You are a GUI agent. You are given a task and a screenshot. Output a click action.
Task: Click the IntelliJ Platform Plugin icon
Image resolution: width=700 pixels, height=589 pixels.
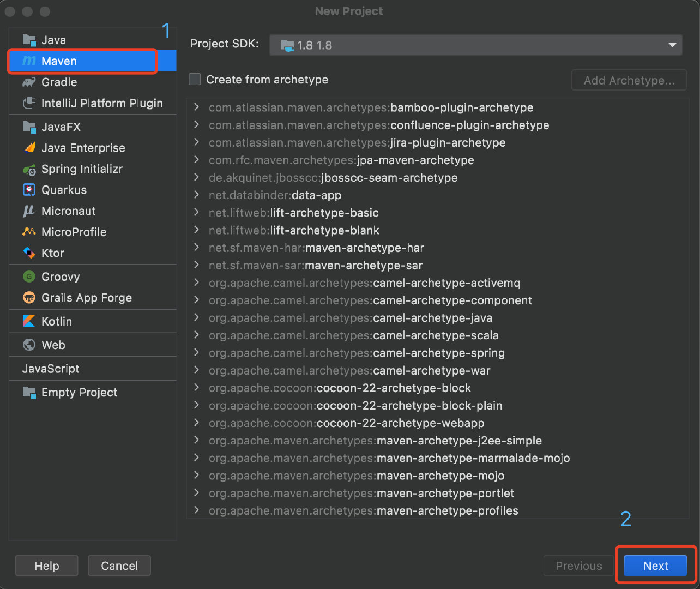[29, 103]
